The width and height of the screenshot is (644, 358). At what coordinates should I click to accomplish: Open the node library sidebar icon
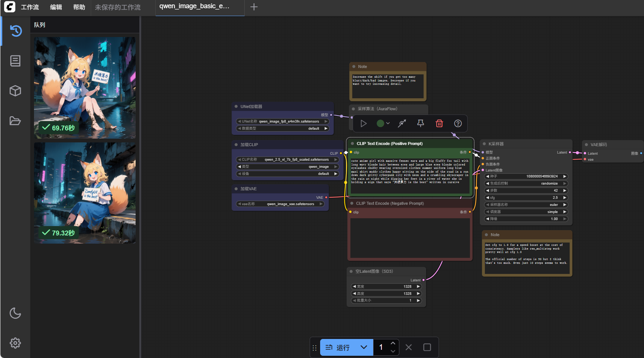[15, 61]
